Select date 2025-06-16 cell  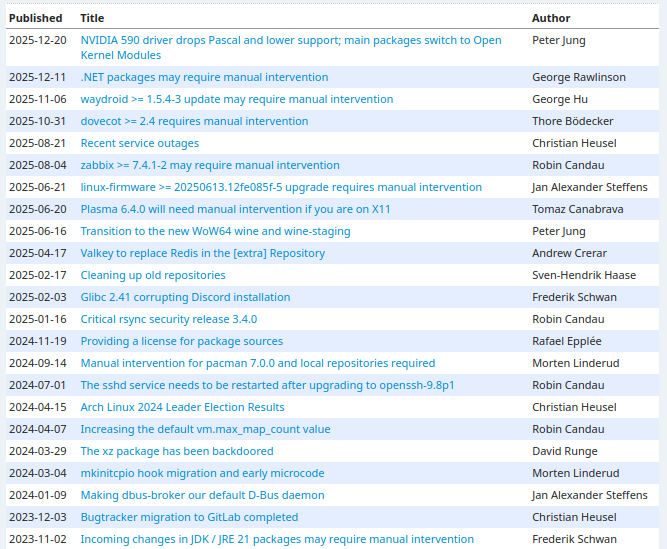pyautogui.click(x=37, y=231)
